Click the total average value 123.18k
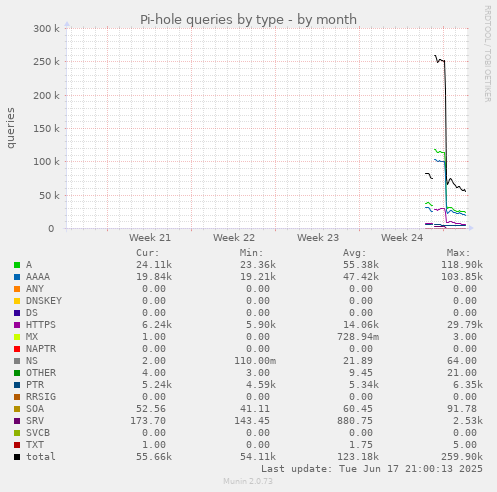The height and width of the screenshot is (492, 497). [x=358, y=457]
